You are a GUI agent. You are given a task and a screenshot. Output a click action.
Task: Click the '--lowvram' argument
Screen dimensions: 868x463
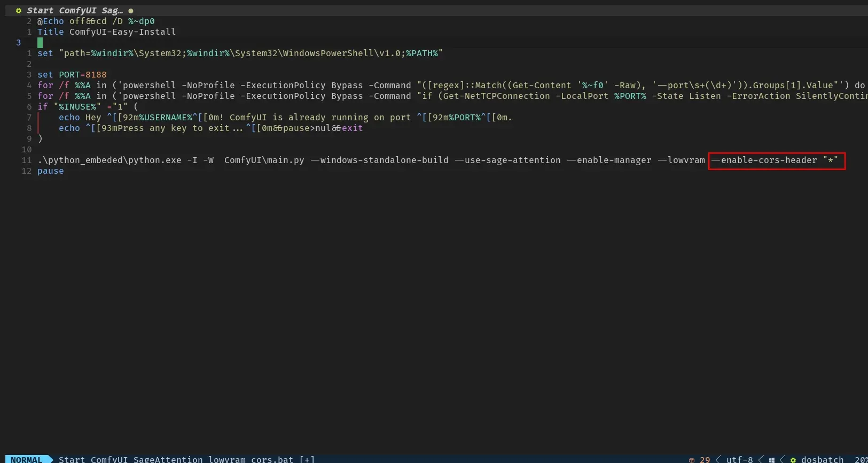[681, 160]
